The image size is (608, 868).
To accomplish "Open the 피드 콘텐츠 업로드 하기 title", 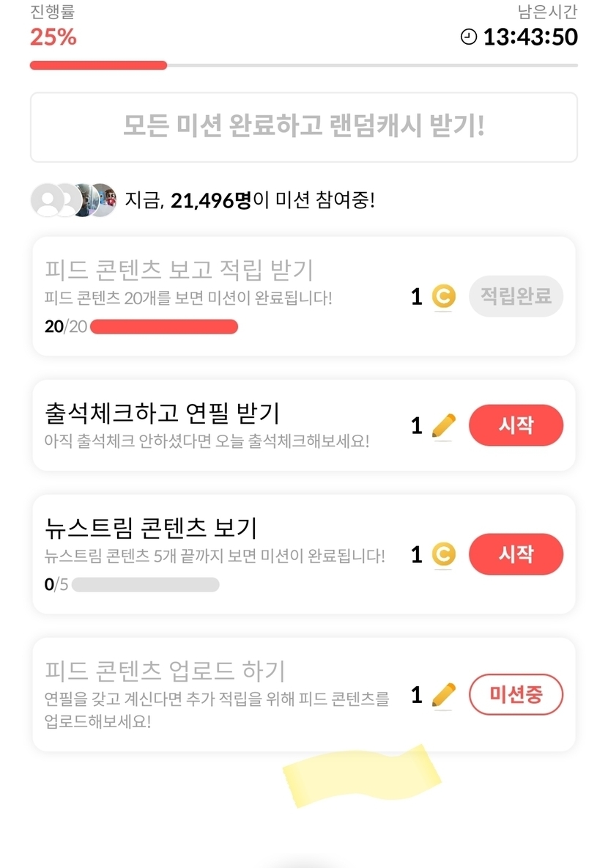I will [x=165, y=670].
